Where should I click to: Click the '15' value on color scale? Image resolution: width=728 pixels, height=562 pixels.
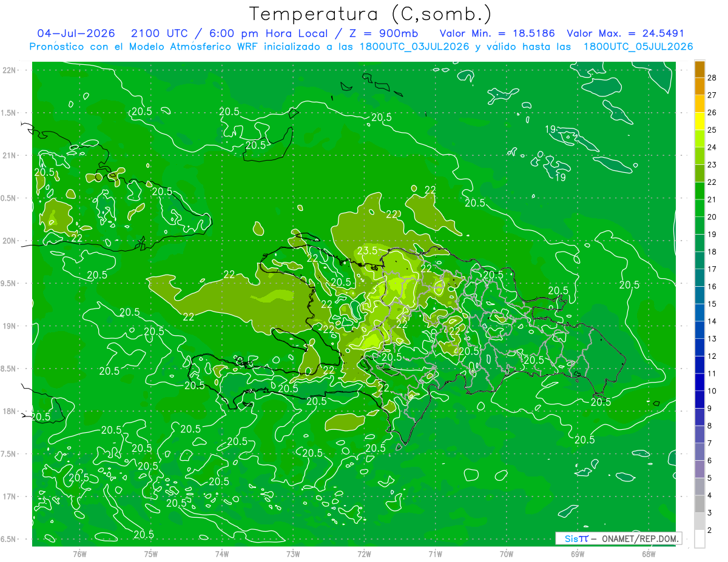tap(712, 304)
